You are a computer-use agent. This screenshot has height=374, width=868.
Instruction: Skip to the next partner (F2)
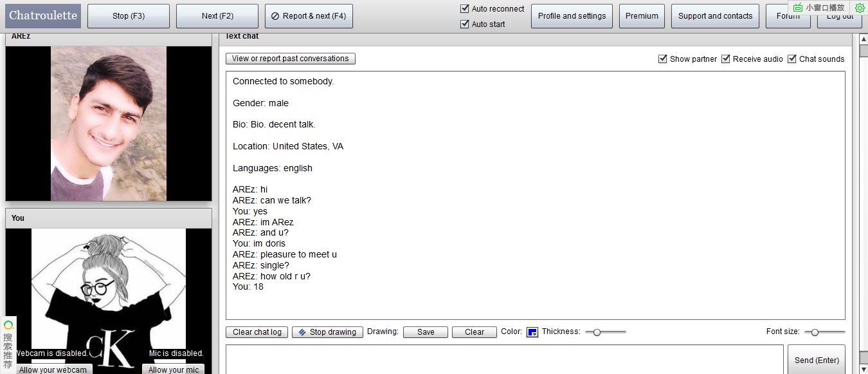tap(217, 16)
